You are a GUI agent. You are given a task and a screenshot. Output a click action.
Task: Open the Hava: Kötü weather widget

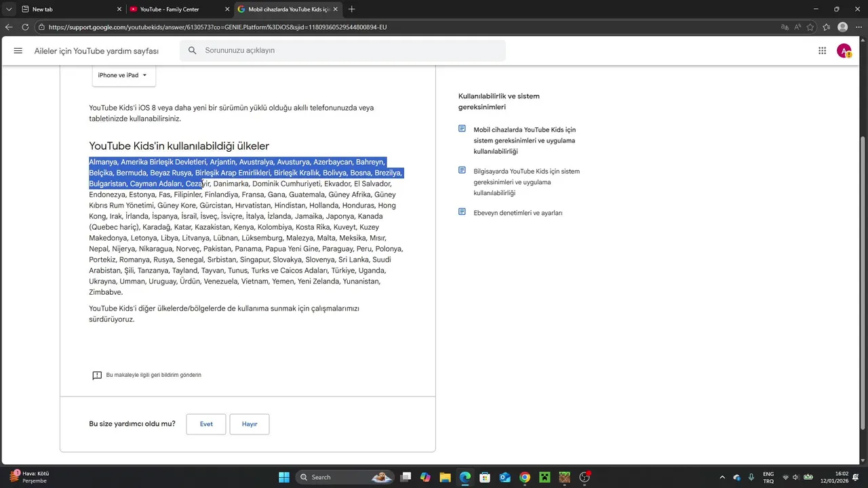(x=29, y=477)
